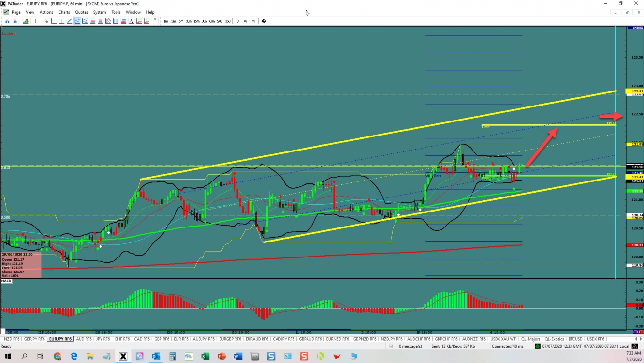Viewport: 644px width, 363px height.
Task: Click the tab strip right scroll arrow
Action: pyautogui.click(x=640, y=339)
